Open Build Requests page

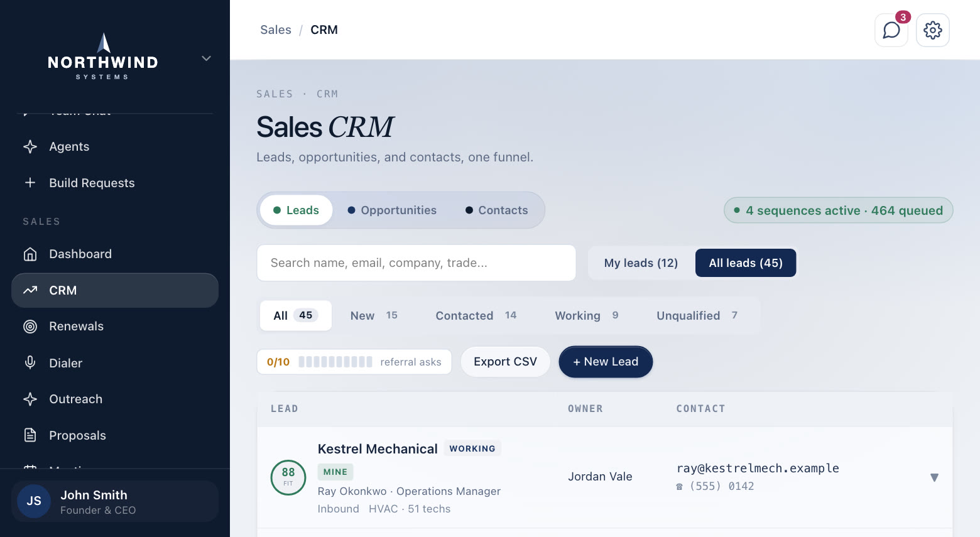115,183
